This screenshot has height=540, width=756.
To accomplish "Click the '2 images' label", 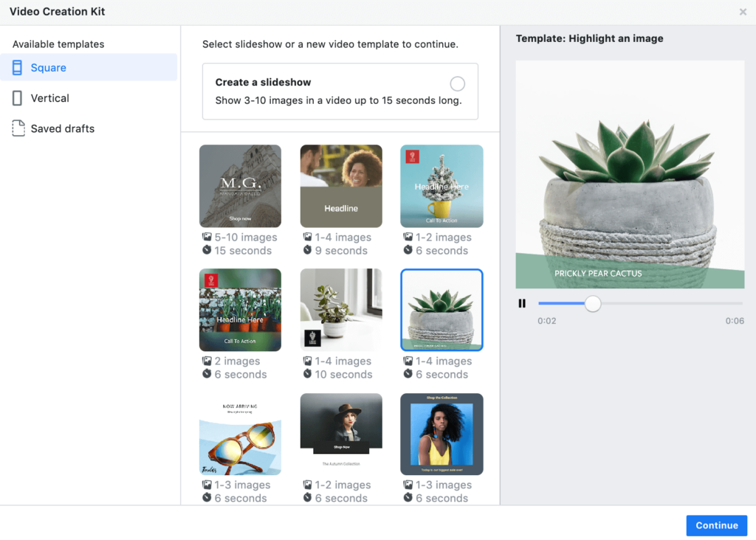I will point(237,361).
